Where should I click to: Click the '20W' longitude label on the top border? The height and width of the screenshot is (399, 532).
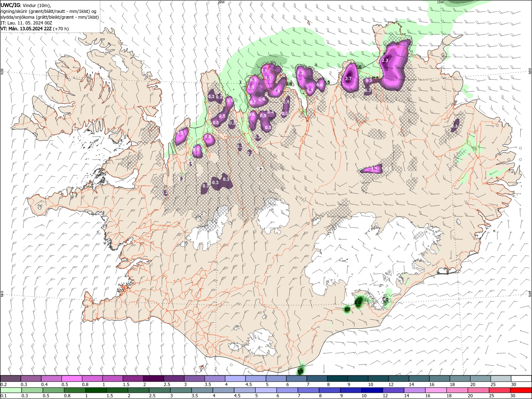221,2
